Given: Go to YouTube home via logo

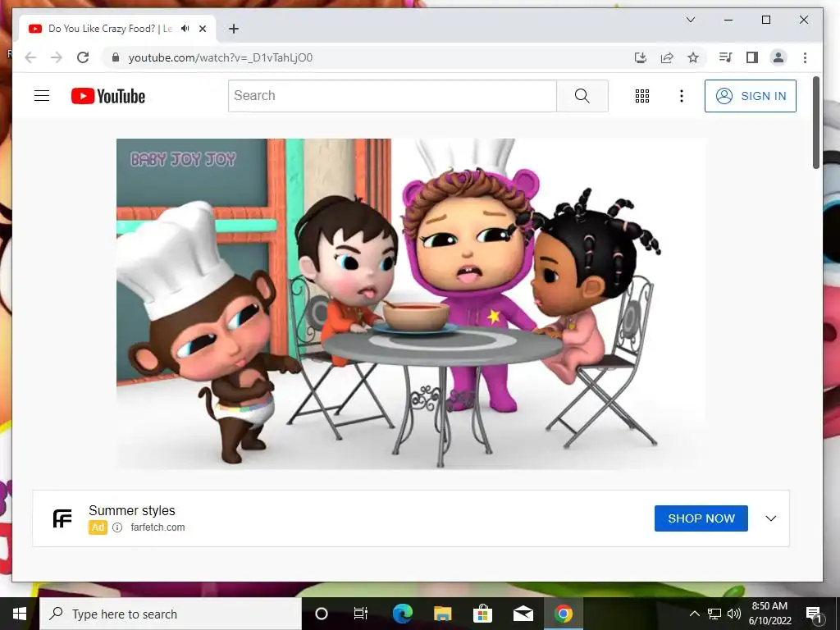Looking at the screenshot, I should coord(108,97).
